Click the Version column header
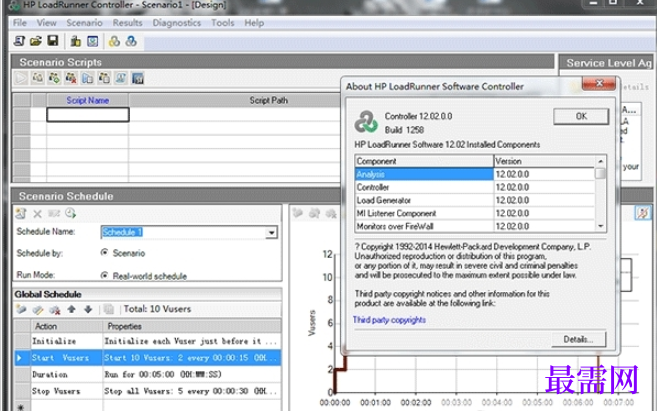 544,161
